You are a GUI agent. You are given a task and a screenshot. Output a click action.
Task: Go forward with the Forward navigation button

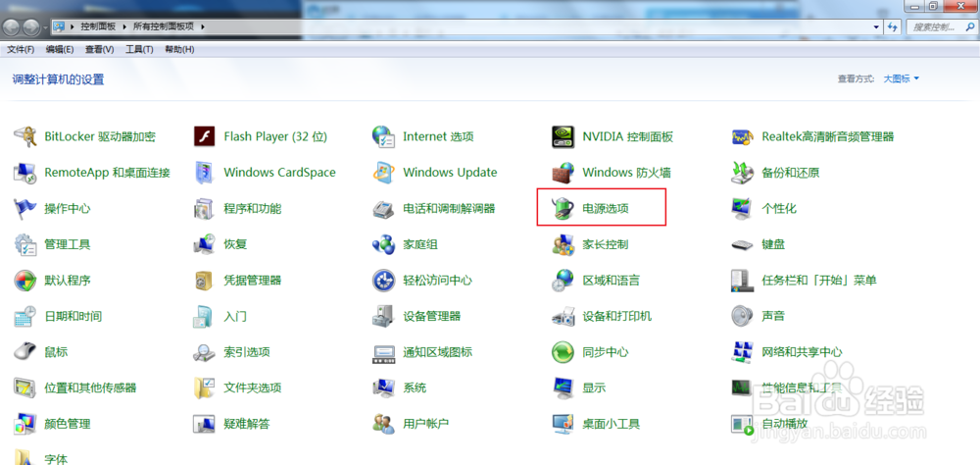31,27
